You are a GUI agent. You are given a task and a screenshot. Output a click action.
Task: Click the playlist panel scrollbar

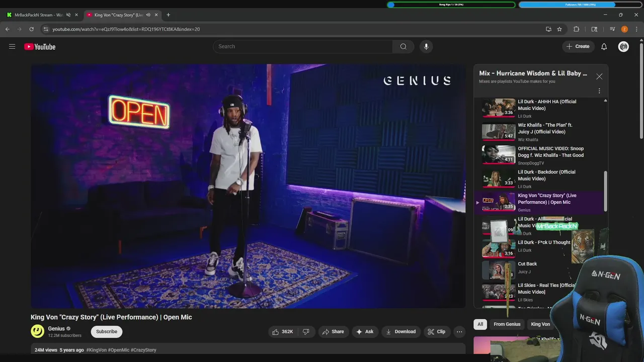point(605,191)
